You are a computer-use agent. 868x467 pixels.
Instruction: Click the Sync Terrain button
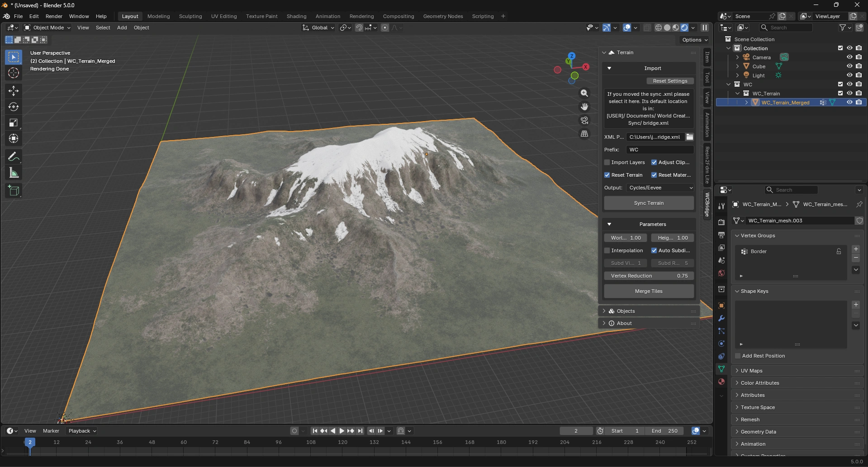tap(649, 203)
